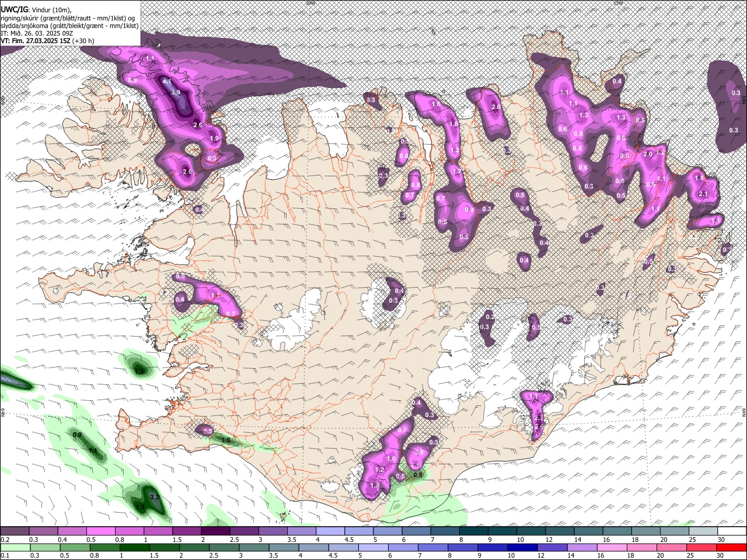
Task: Click the '30' label on the lower legend
Action: tap(721, 555)
